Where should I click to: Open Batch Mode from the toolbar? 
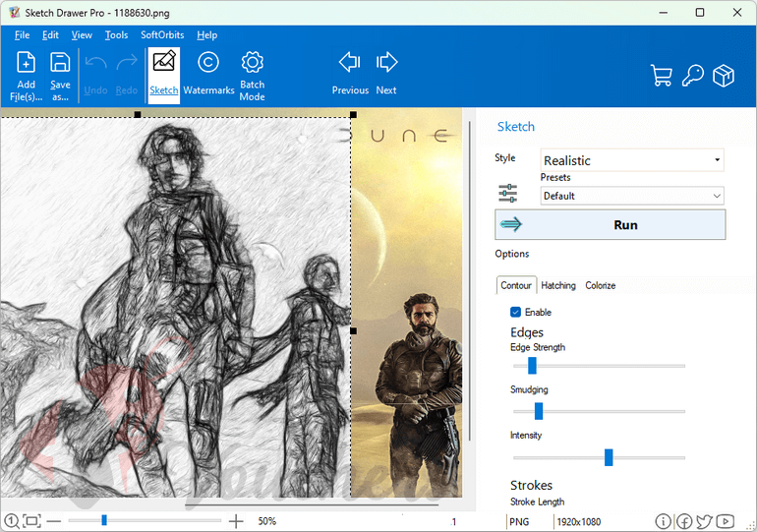(252, 74)
